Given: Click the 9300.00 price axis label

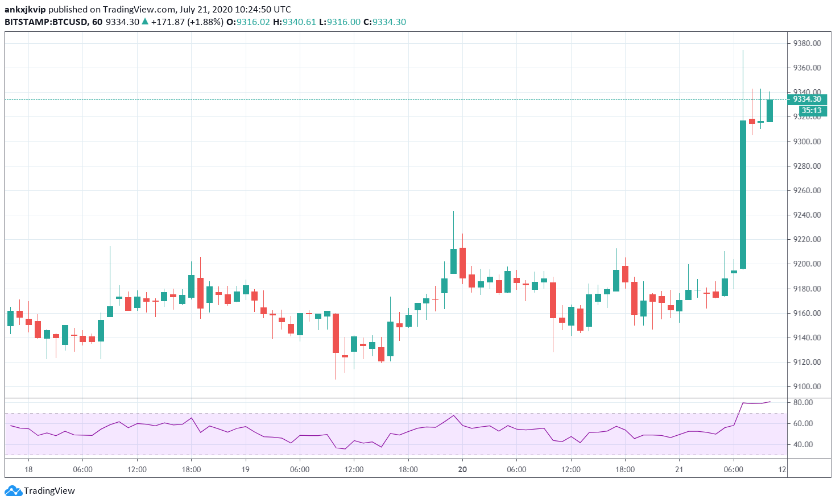Looking at the screenshot, I should pyautogui.click(x=806, y=141).
